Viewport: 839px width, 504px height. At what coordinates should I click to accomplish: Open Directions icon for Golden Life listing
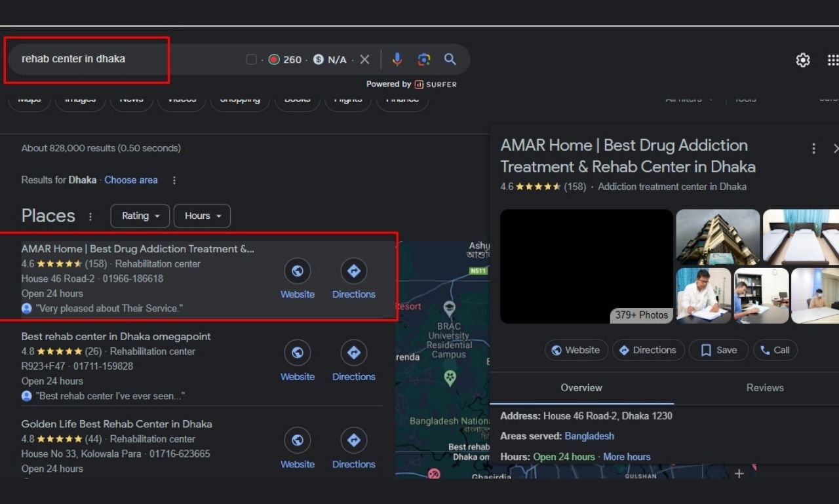pos(354,440)
